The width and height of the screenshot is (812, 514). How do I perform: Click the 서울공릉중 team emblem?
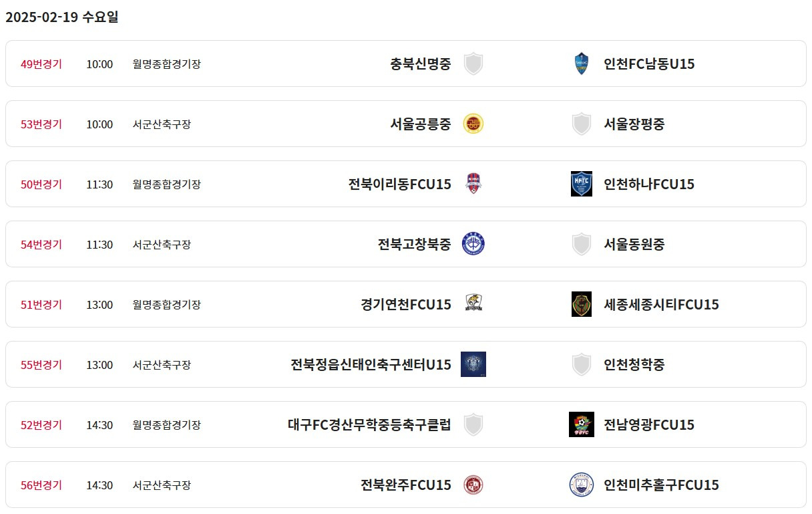[473, 124]
